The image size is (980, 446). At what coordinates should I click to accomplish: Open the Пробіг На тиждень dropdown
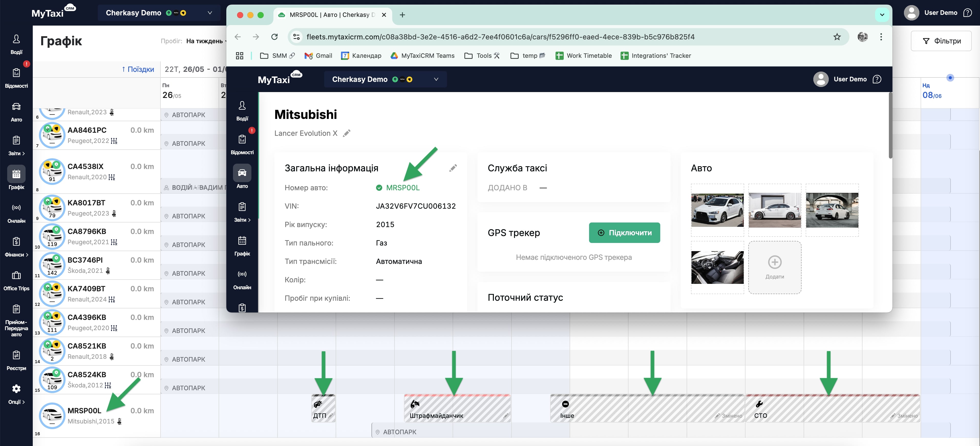coord(206,41)
